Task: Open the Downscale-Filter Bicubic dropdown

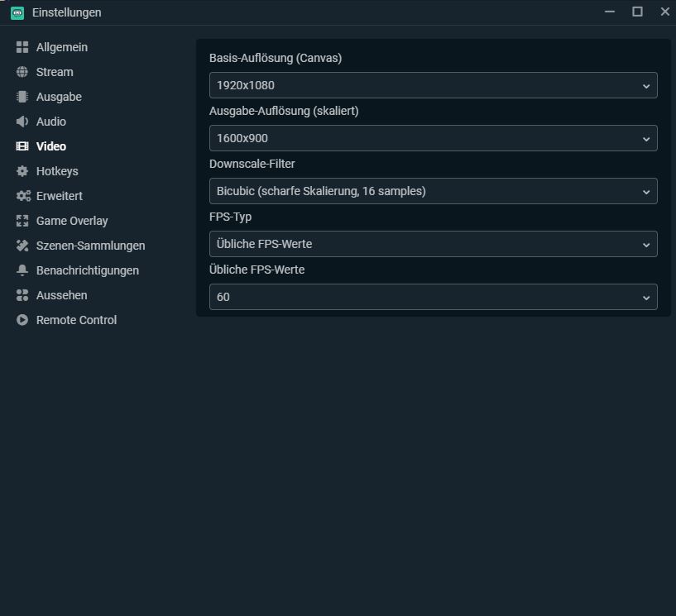Action: coord(433,191)
